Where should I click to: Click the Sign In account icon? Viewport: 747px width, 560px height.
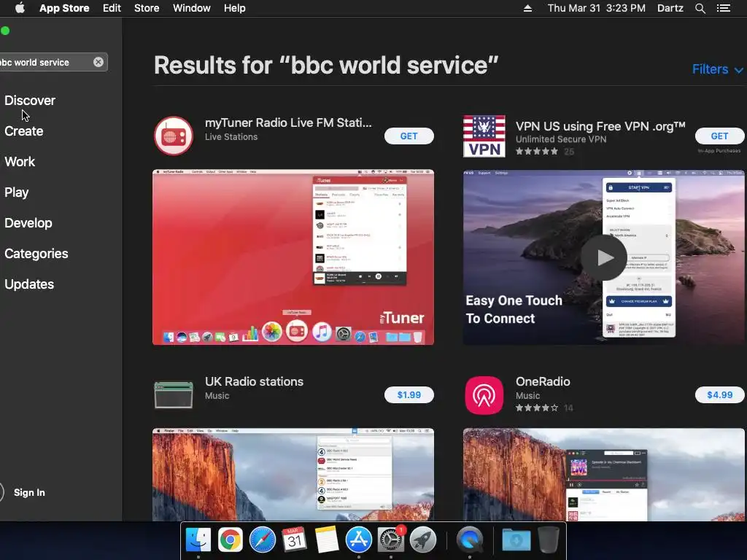[x=1, y=492]
